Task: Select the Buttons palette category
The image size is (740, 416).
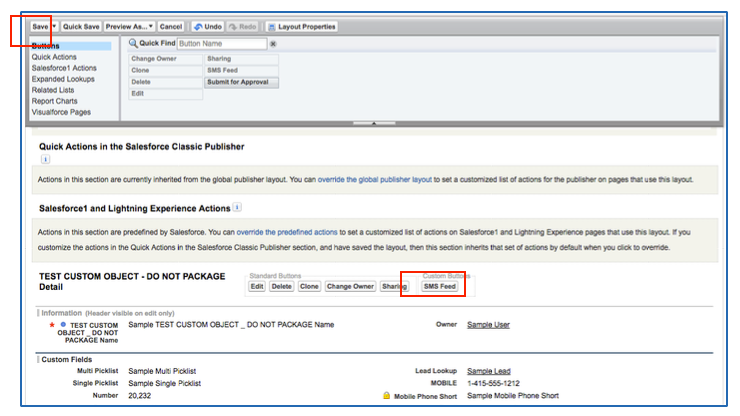Action: pyautogui.click(x=71, y=46)
